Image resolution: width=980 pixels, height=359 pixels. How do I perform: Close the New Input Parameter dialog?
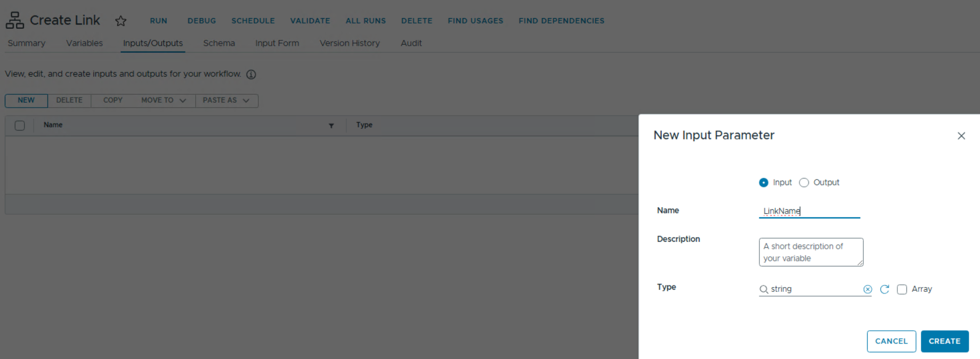(x=961, y=136)
